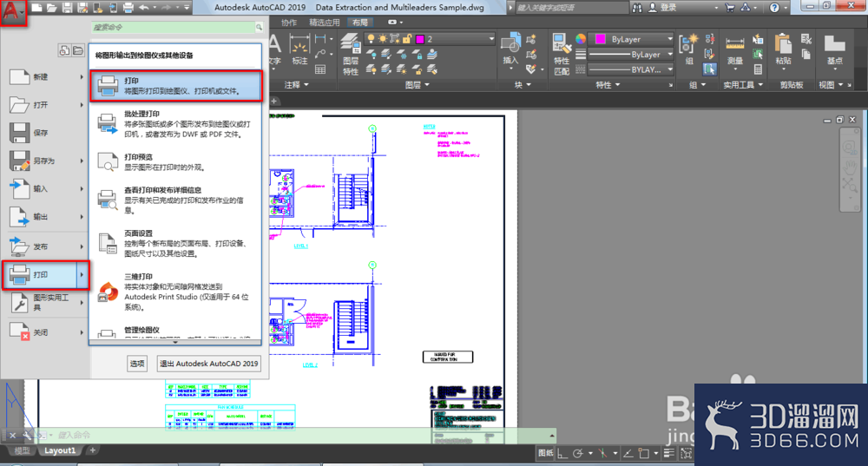Click the magenta color swatch in properties
Viewport: 868px width, 466px height.
click(x=600, y=39)
